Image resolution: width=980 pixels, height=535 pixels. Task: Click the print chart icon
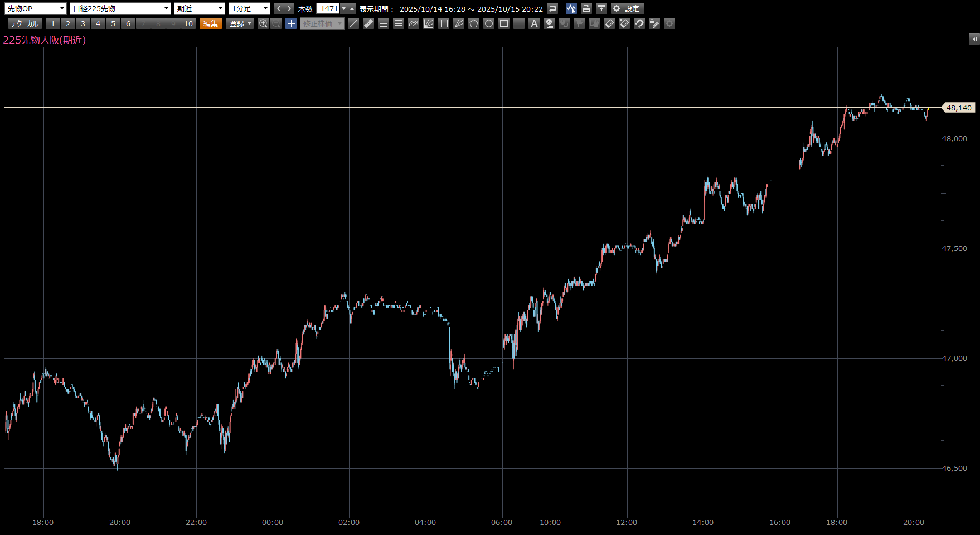(586, 8)
